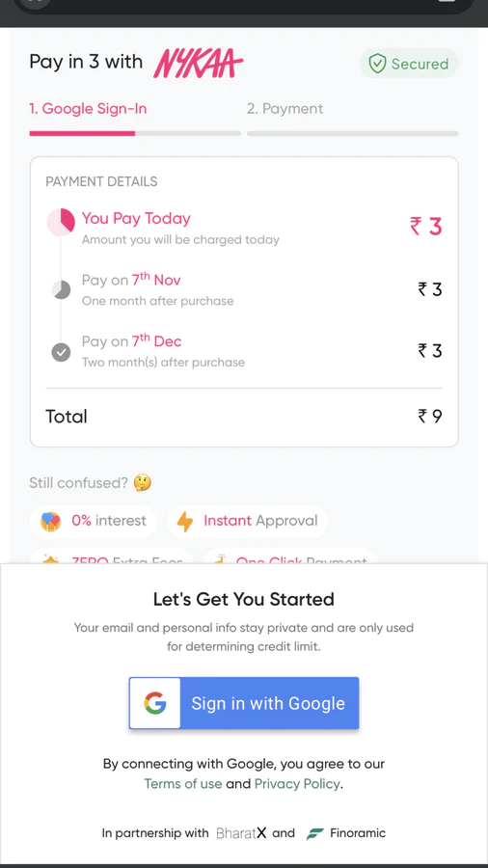Click Sign in with Google button

pyautogui.click(x=244, y=703)
